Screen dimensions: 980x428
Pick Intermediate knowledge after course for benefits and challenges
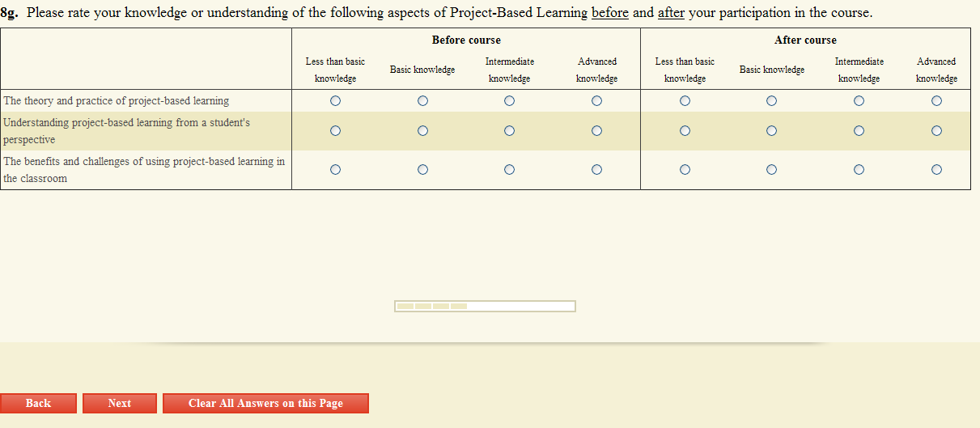tap(859, 170)
